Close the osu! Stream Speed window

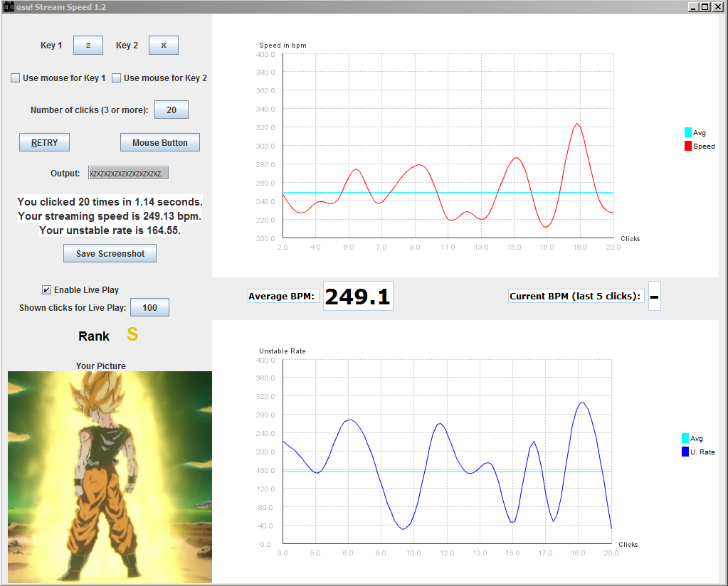pos(717,7)
